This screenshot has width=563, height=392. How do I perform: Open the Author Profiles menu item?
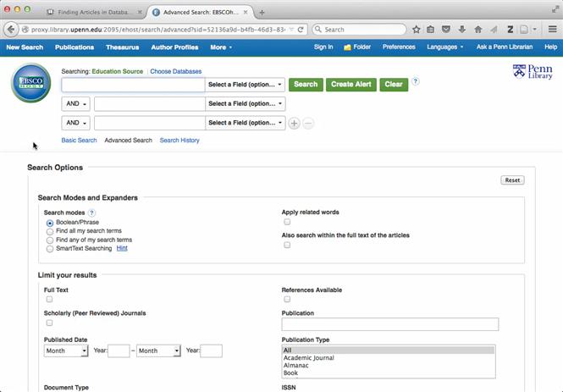point(174,47)
